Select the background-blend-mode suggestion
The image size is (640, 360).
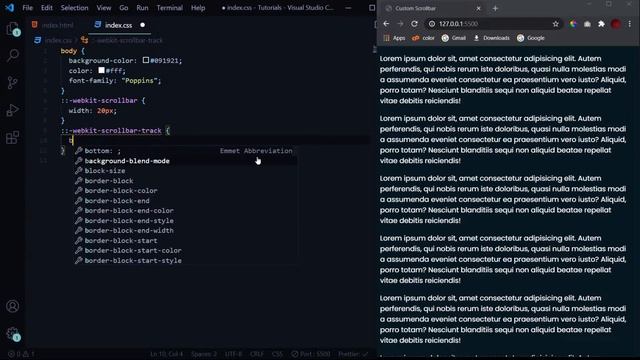pos(186,161)
